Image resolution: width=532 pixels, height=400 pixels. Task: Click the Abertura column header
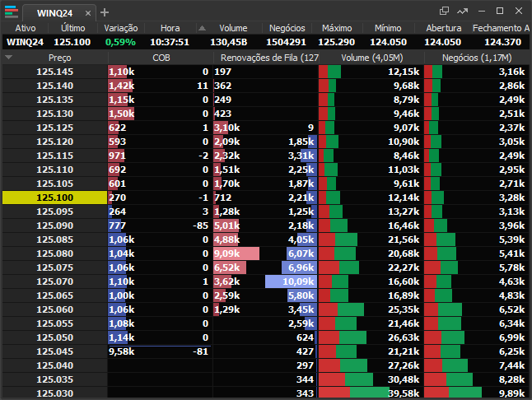[x=444, y=28]
